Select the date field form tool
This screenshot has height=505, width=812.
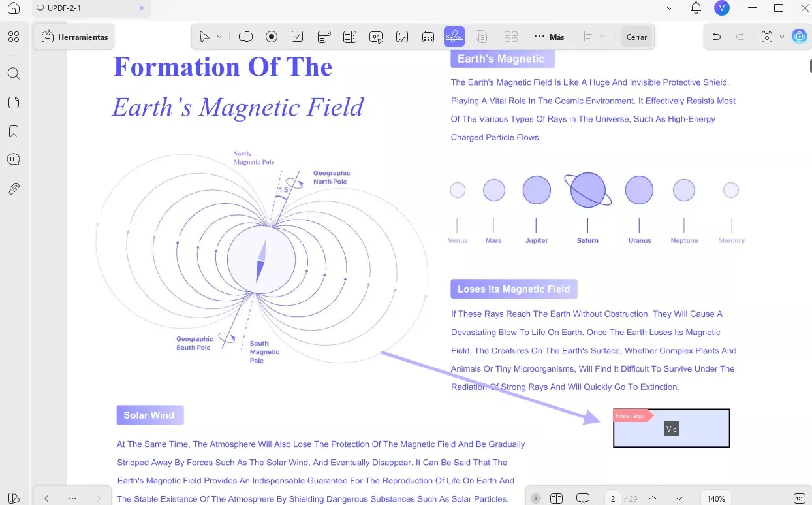click(x=428, y=37)
